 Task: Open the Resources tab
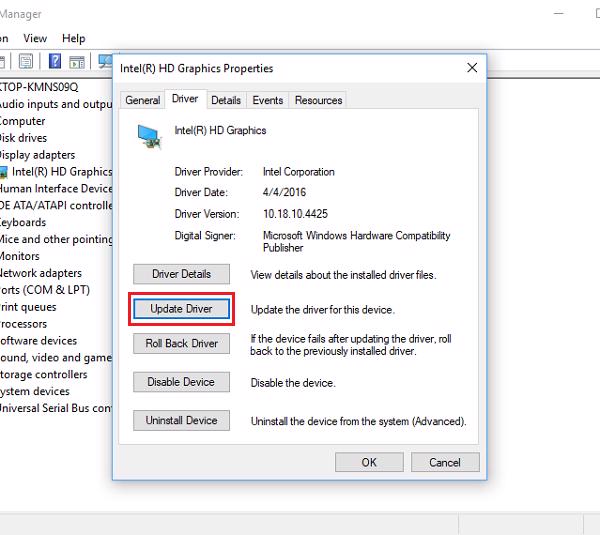(318, 100)
